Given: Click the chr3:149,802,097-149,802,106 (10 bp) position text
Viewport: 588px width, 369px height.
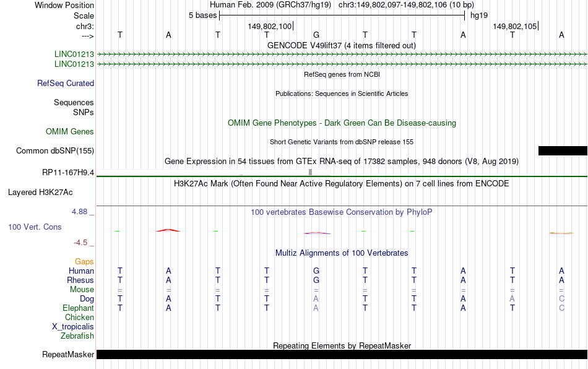Looking at the screenshot, I should 406,5.
